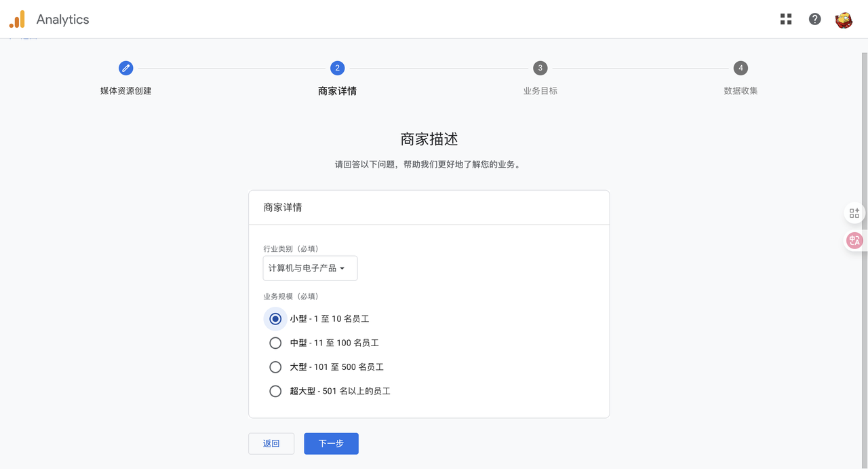Select 大型 - 101 至 500 名员工 radio option

click(x=275, y=367)
